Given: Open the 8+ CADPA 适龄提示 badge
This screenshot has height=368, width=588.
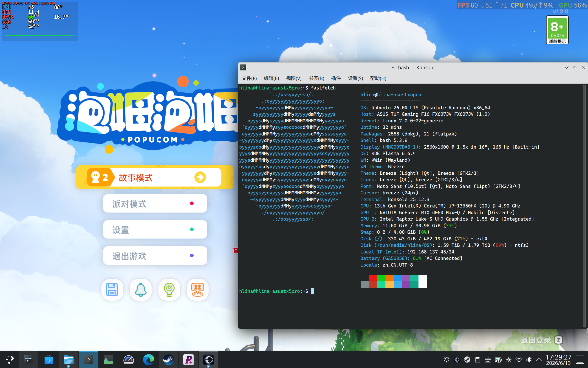Looking at the screenshot, I should tap(557, 30).
